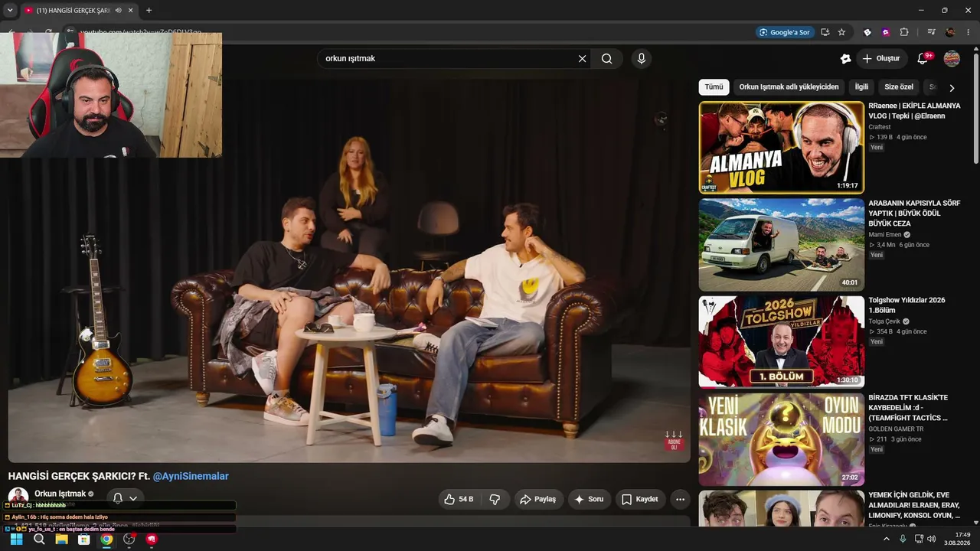
Task: Open the ARABANIN KAPISIYLA SÖRF video thumbnail
Action: coord(782,245)
